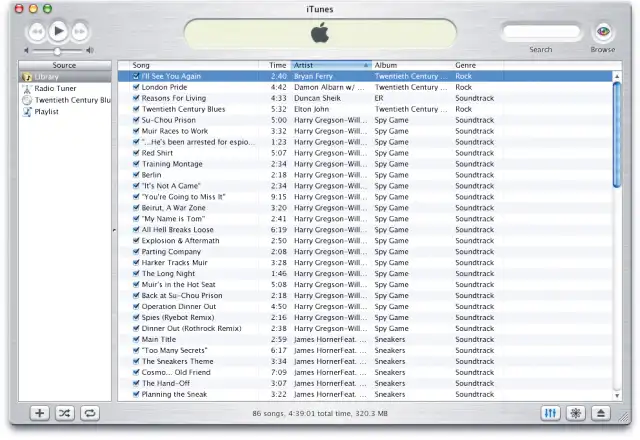Open the Playlist source item
Screen dimensions: 640x440
point(47,112)
